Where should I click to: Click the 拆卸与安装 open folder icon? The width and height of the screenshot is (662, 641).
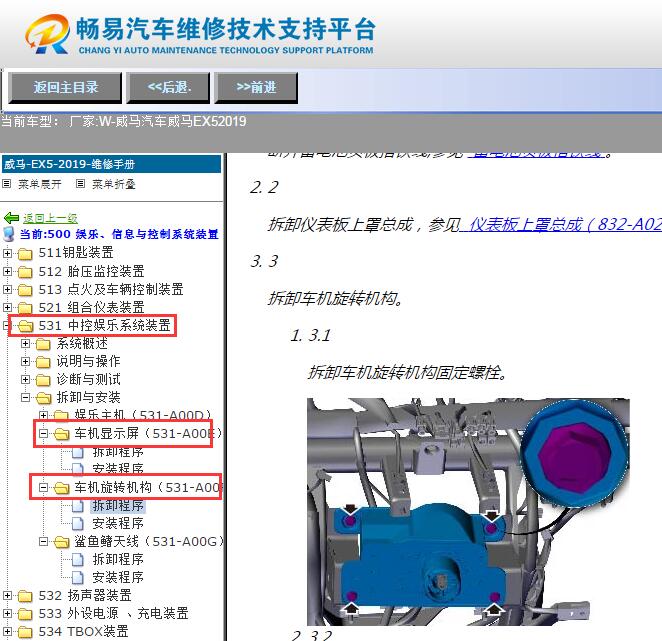coord(43,398)
